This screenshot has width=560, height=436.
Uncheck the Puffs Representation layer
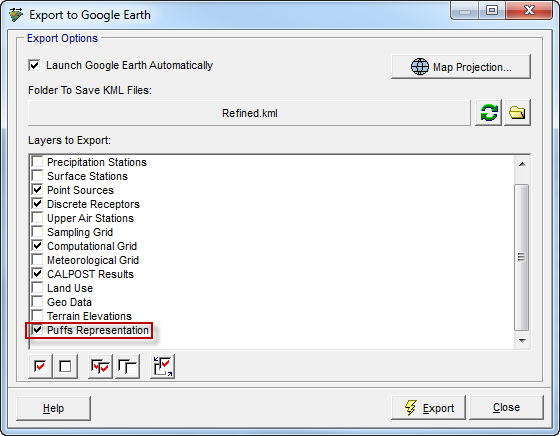point(37,330)
